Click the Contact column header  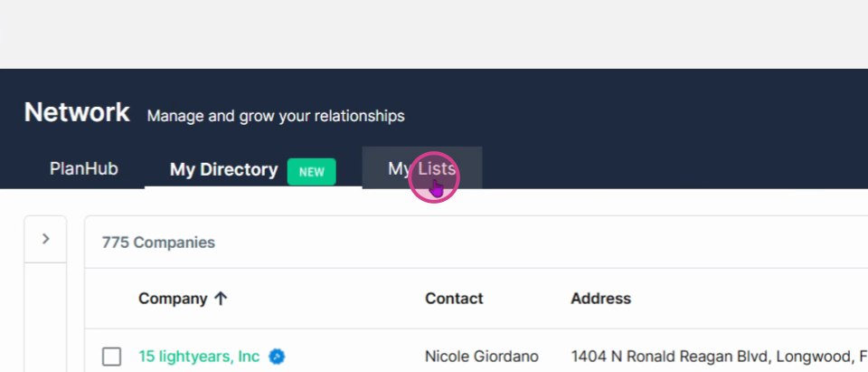coord(454,299)
